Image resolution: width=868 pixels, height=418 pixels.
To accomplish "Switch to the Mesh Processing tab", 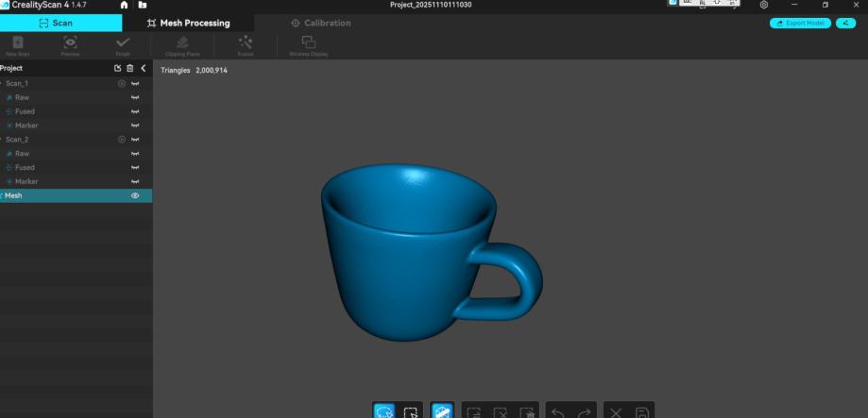I will coord(189,23).
